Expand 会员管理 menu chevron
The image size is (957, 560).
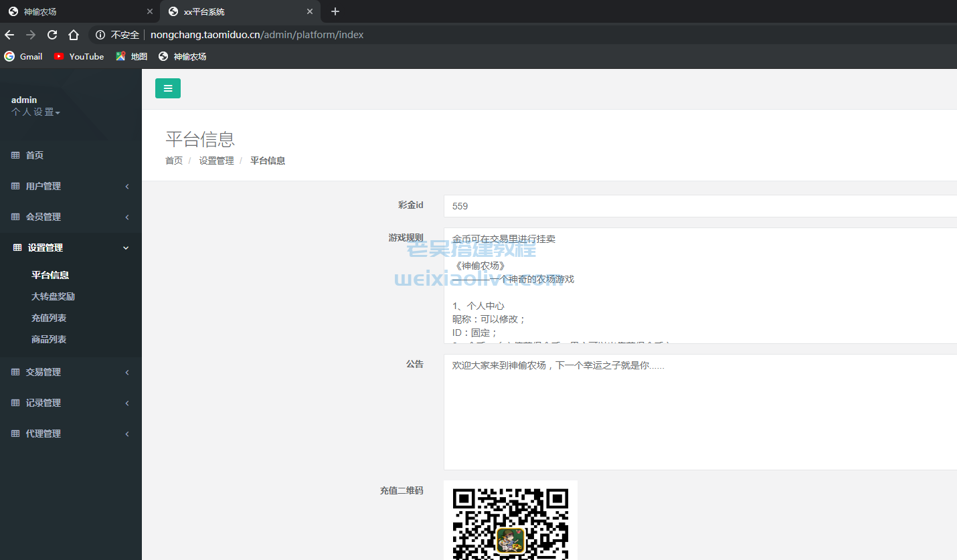click(x=127, y=217)
